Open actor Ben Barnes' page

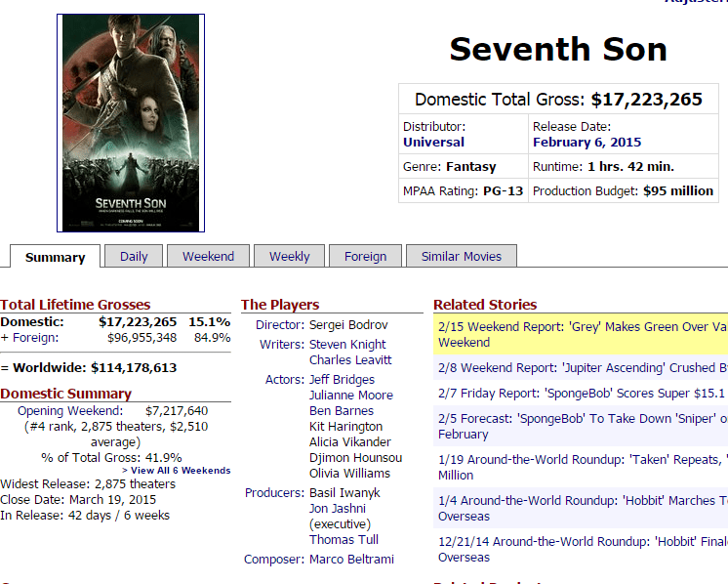click(342, 411)
